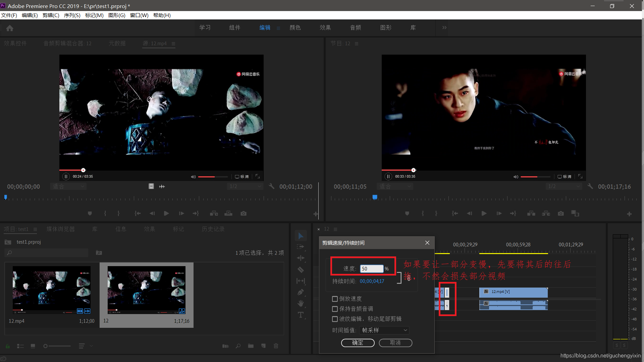Select the Track Select Forward tool
The height and width of the screenshot is (362, 644).
(x=301, y=247)
